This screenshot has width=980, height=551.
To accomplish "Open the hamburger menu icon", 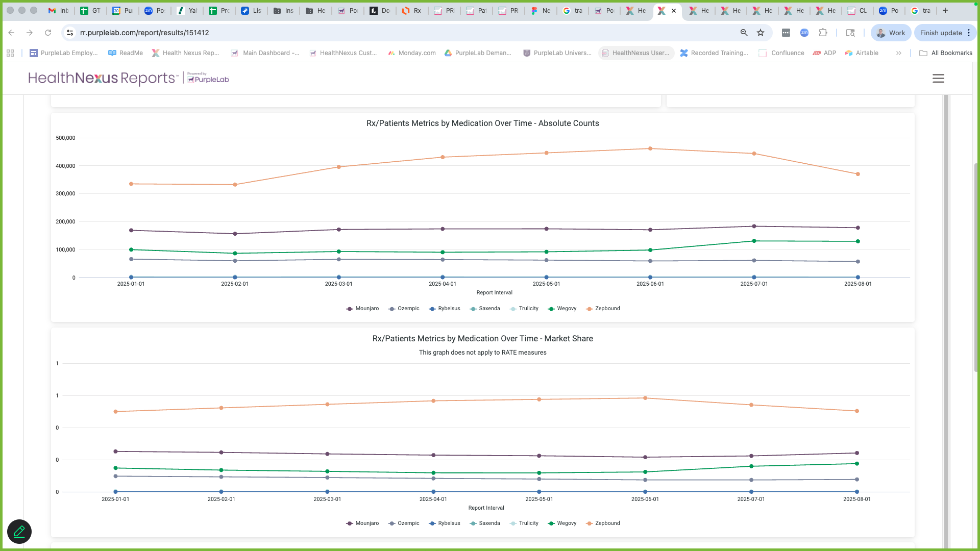I will coord(938,79).
